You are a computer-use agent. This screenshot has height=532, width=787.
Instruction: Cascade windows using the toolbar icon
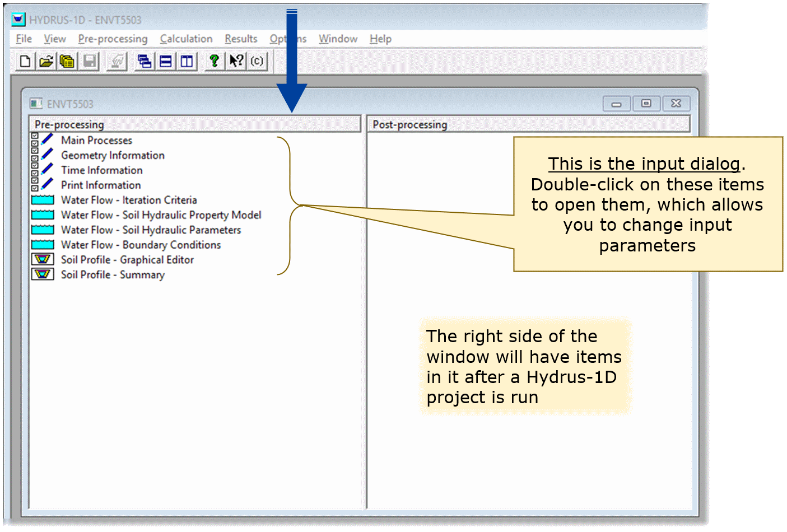(x=145, y=61)
